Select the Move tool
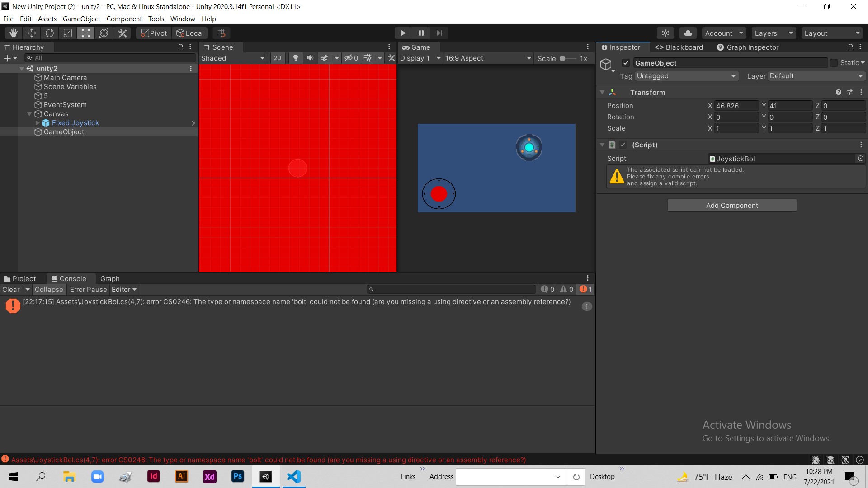The width and height of the screenshot is (868, 488). tap(32, 33)
